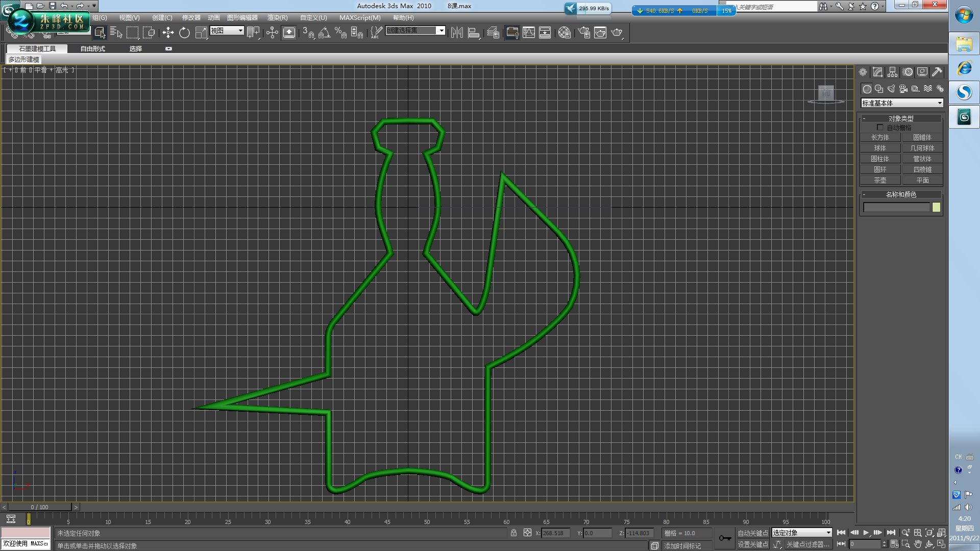Expand ribbon minimize options arrow
Viewport: 980px width, 551px height.
coord(168,49)
